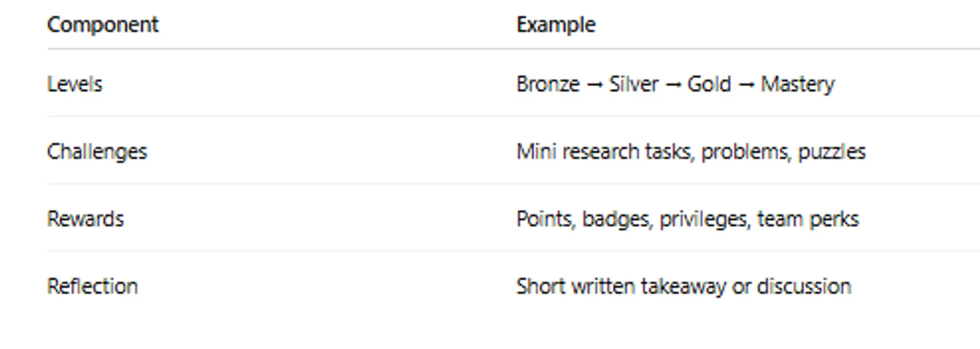
Task: Click the word Mastery
Action: coord(798,84)
